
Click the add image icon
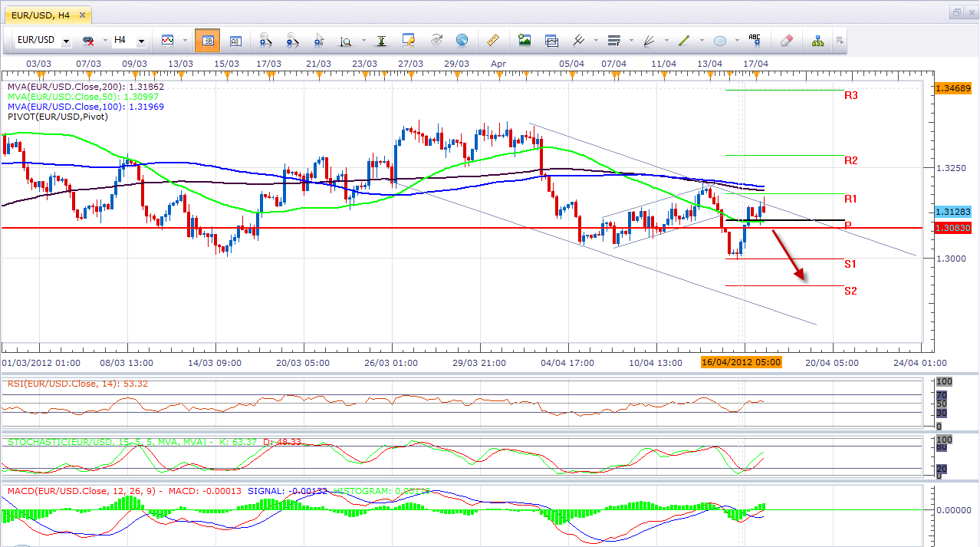click(x=525, y=40)
